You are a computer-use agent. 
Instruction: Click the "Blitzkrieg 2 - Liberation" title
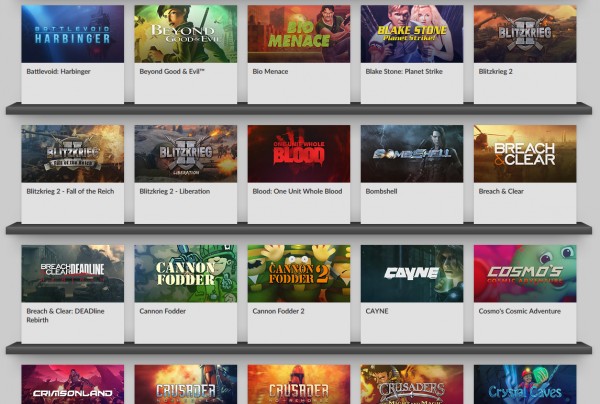tap(174, 191)
